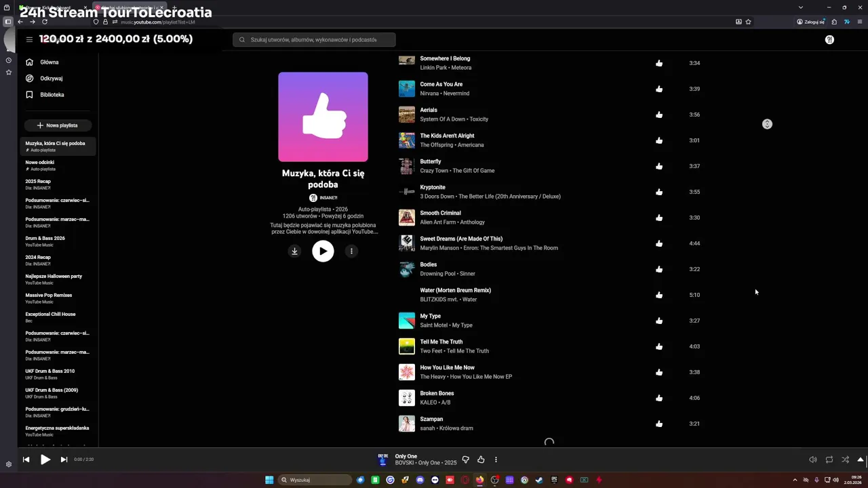868x488 pixels.
Task: Unlike the song Aerials
Action: 659,115
